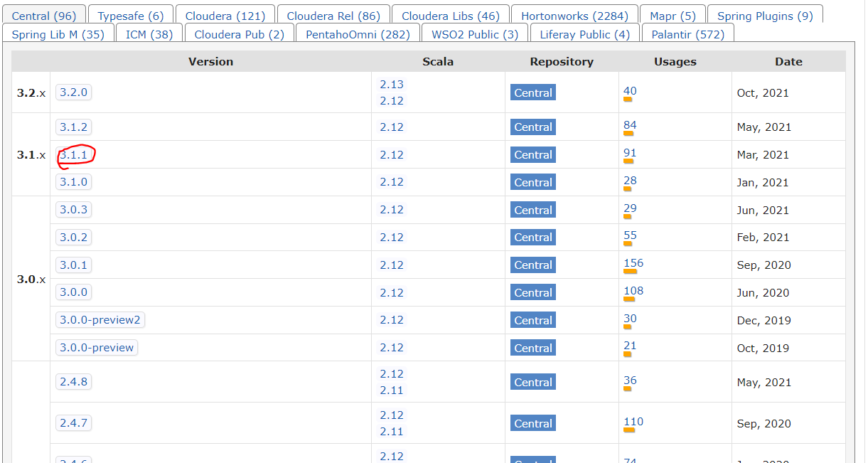Open the Spring Plugins (9) tab
868x463 pixels.
765,15
